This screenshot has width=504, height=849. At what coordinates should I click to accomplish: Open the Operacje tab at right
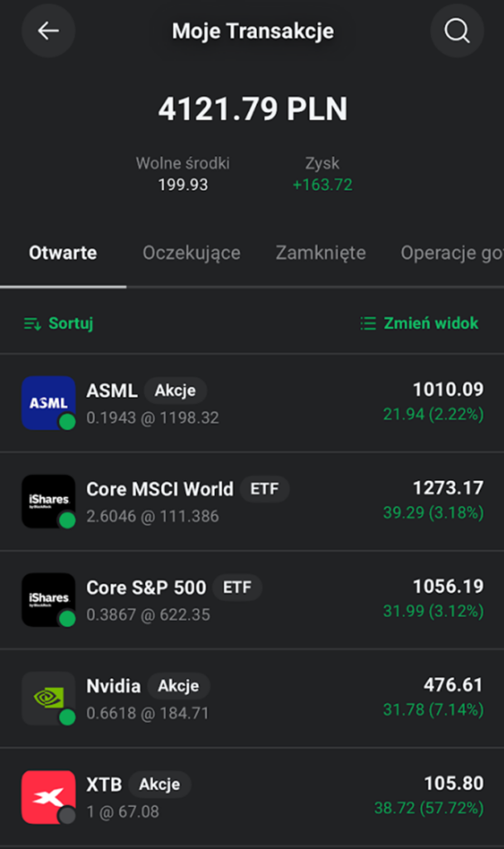452,253
